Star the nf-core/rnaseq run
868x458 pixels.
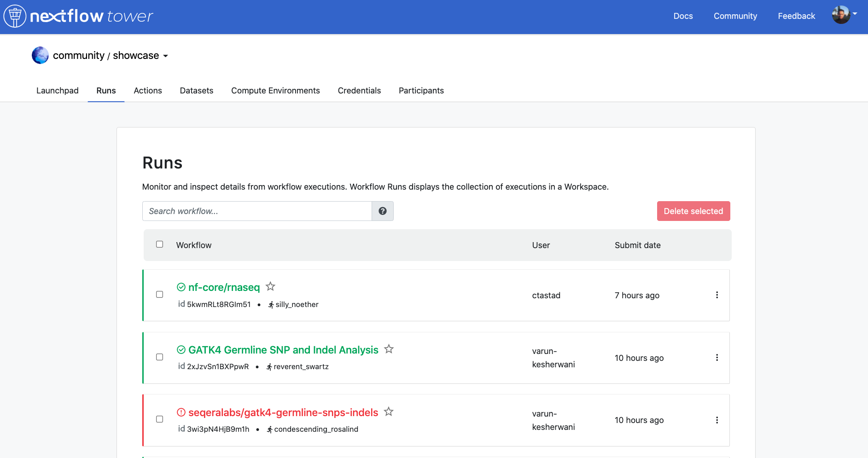(270, 286)
